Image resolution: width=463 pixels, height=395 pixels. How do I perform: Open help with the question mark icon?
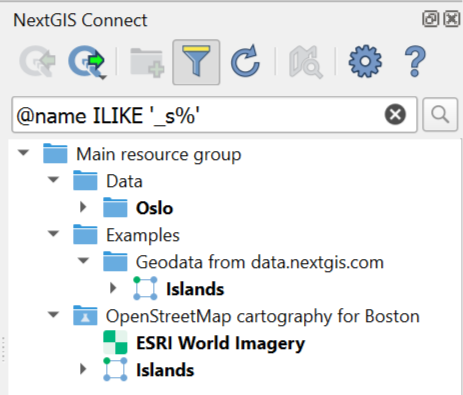point(415,62)
